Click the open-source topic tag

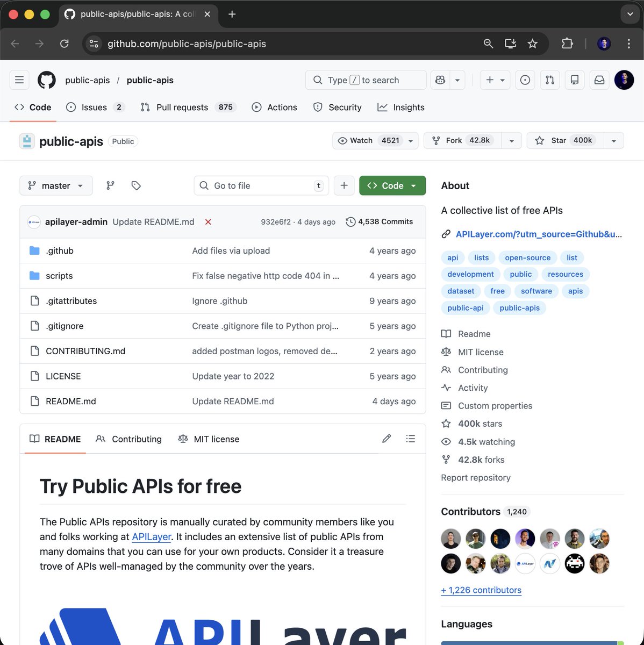pyautogui.click(x=528, y=257)
